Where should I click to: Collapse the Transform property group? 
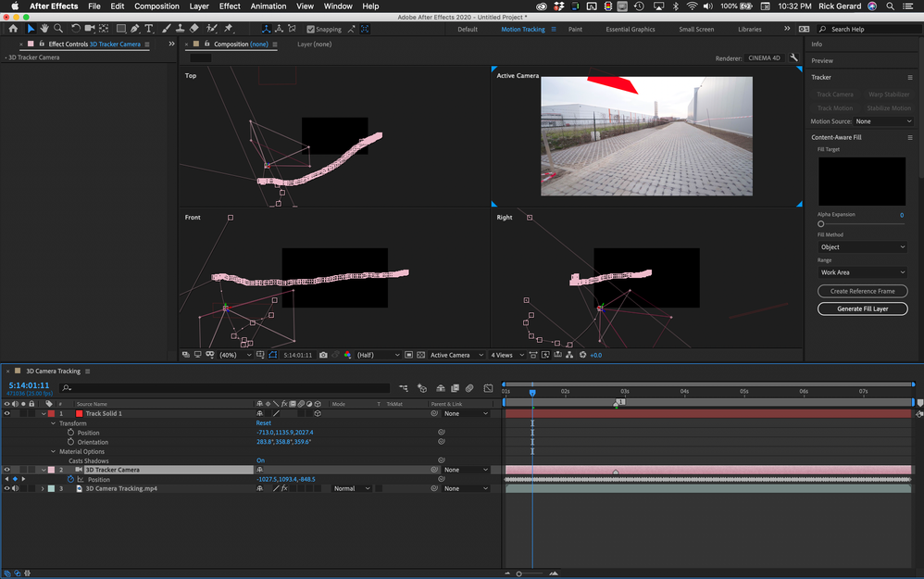point(54,423)
